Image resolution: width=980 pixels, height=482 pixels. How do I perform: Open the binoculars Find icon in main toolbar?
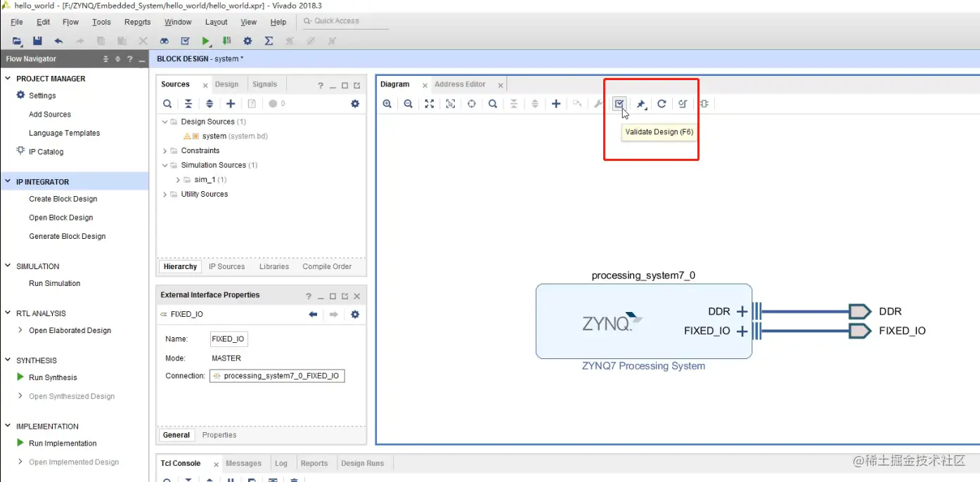click(164, 41)
